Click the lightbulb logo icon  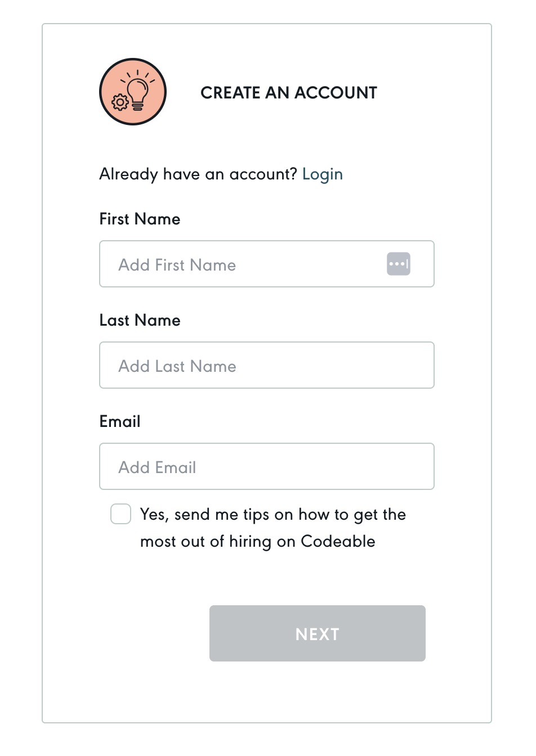(x=133, y=92)
